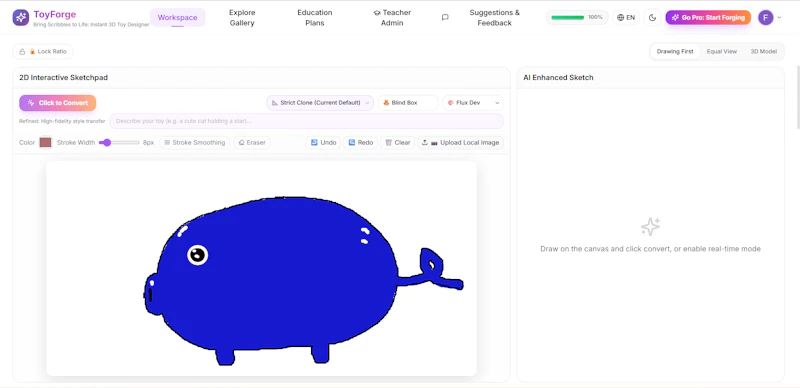Screen dimensions: 800x388
Task: Toggle the Lock Ratio option
Action: point(43,52)
